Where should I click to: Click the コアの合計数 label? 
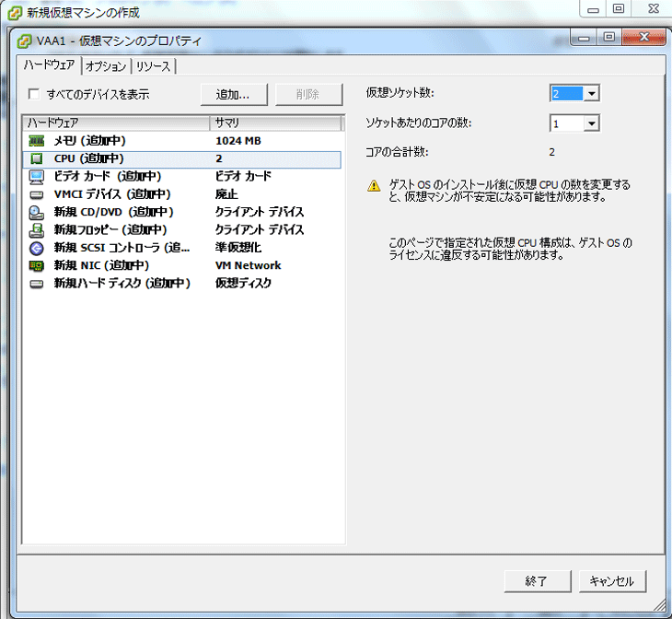[397, 152]
